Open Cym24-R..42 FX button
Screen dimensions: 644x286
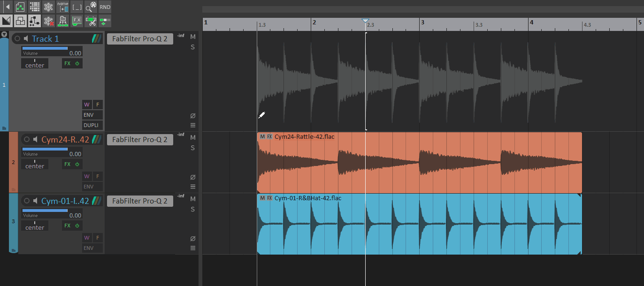[x=68, y=164]
